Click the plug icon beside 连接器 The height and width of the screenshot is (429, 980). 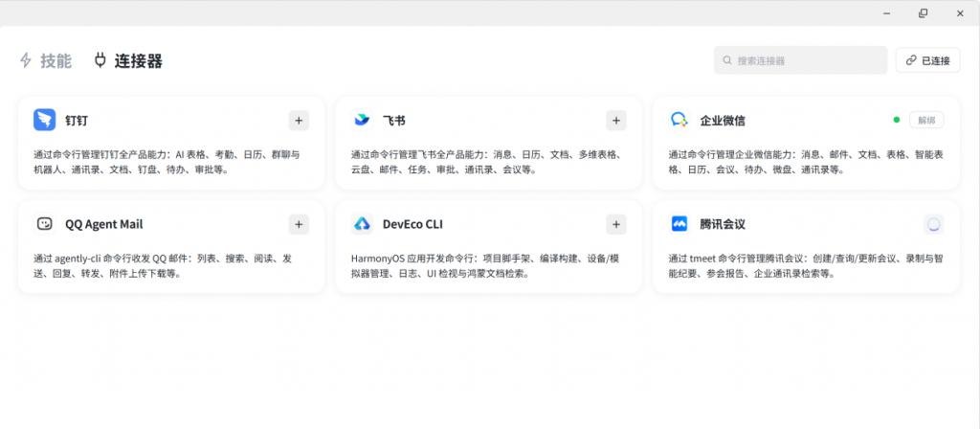[x=100, y=60]
